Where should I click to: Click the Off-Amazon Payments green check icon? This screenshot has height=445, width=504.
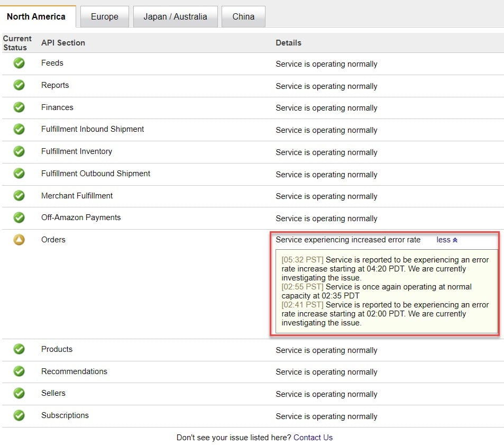click(19, 217)
